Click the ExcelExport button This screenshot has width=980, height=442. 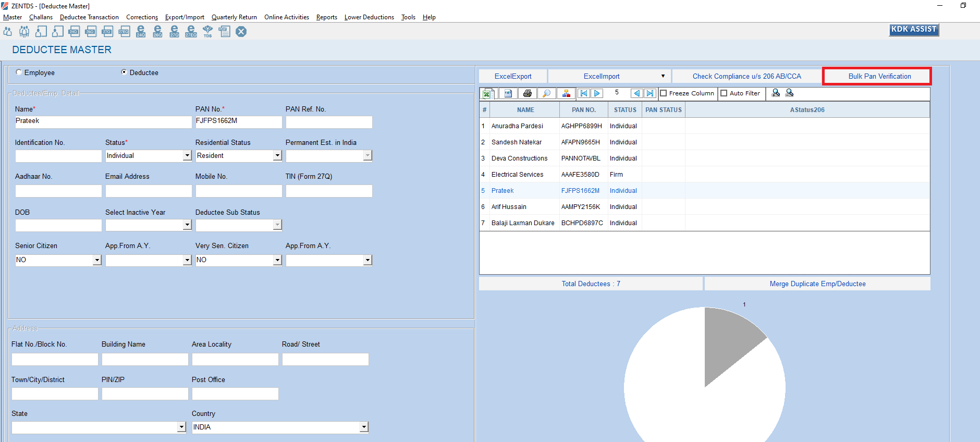point(513,76)
